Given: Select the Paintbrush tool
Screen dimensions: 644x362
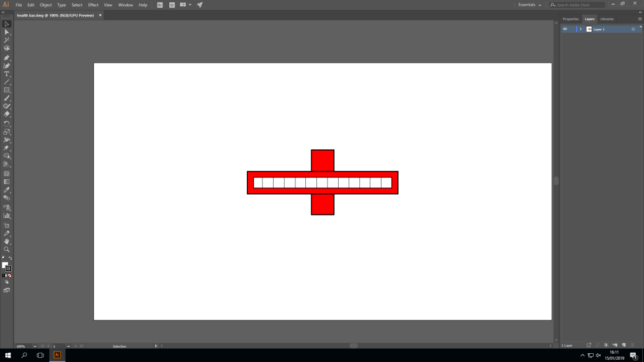Looking at the screenshot, I should tap(7, 98).
